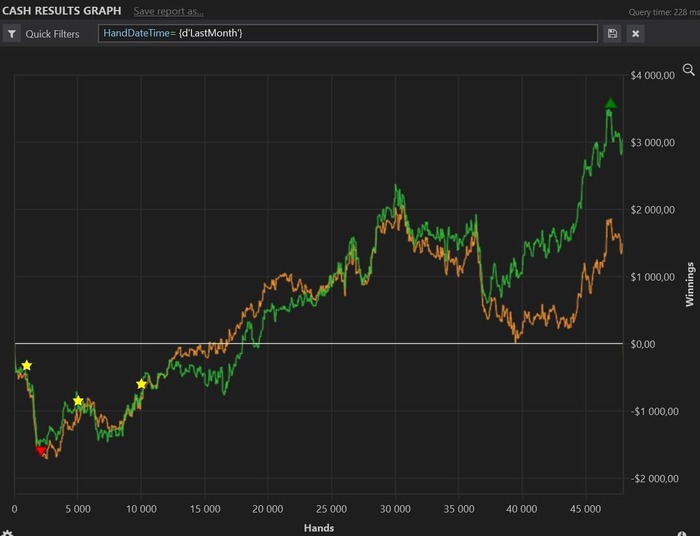Select the yellow star marker near $0,00
The height and width of the screenshot is (536, 700).
27,366
